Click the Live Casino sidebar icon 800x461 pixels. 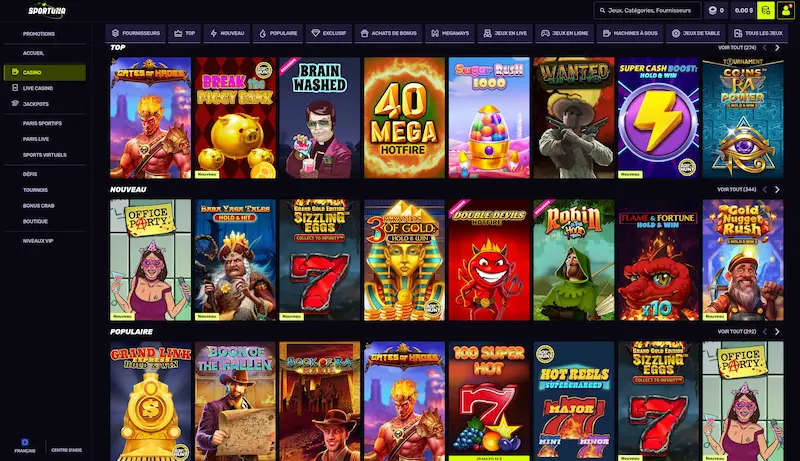(15, 88)
